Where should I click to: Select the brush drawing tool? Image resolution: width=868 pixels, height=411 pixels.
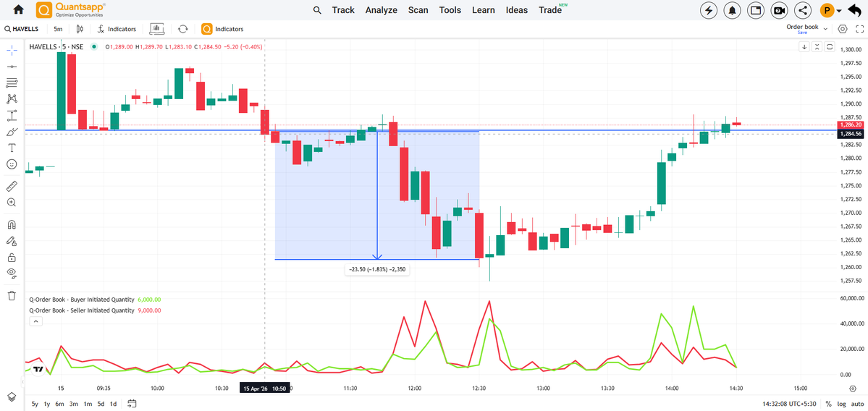coord(12,132)
